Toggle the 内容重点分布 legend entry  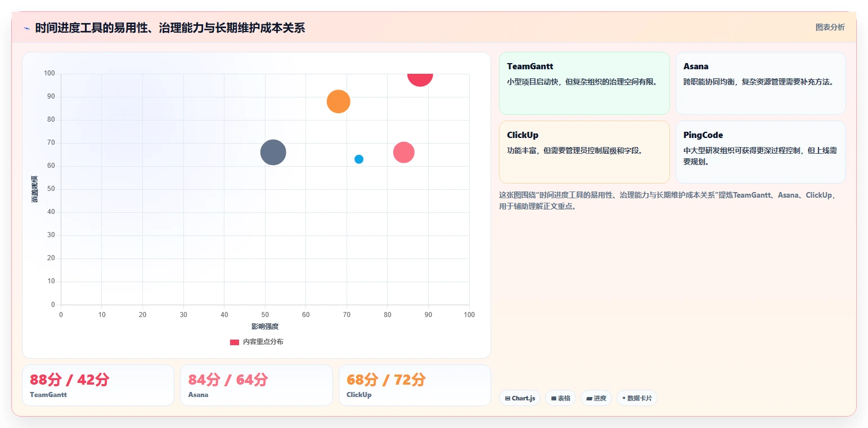tap(257, 342)
